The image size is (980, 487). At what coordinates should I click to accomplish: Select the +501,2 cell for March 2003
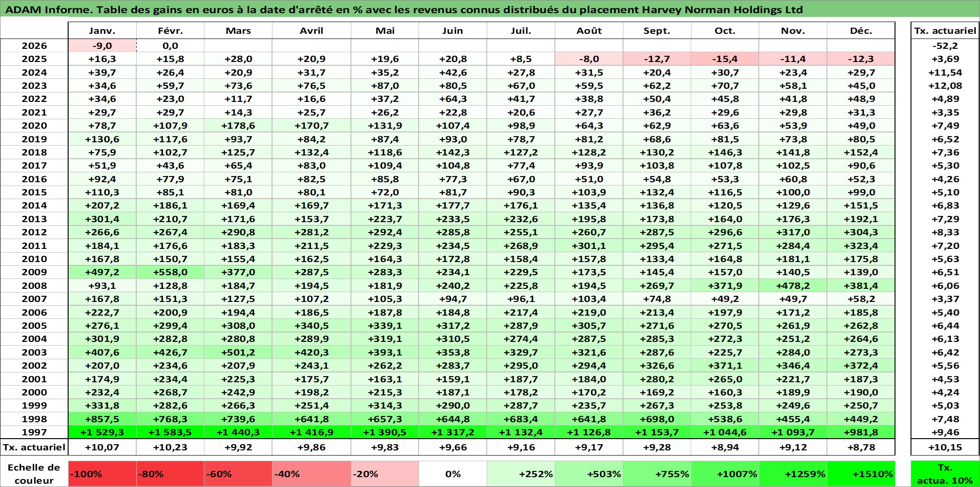click(238, 352)
